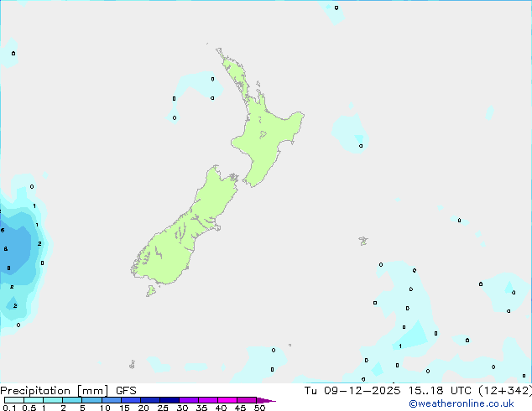
Task: Click the 40–45 mm magenta legend swatch
Action: 227,400
